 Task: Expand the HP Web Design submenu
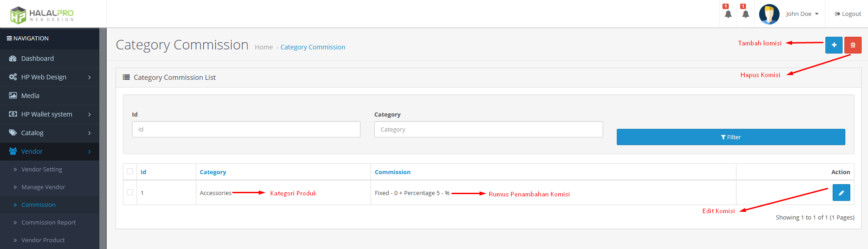point(89,78)
